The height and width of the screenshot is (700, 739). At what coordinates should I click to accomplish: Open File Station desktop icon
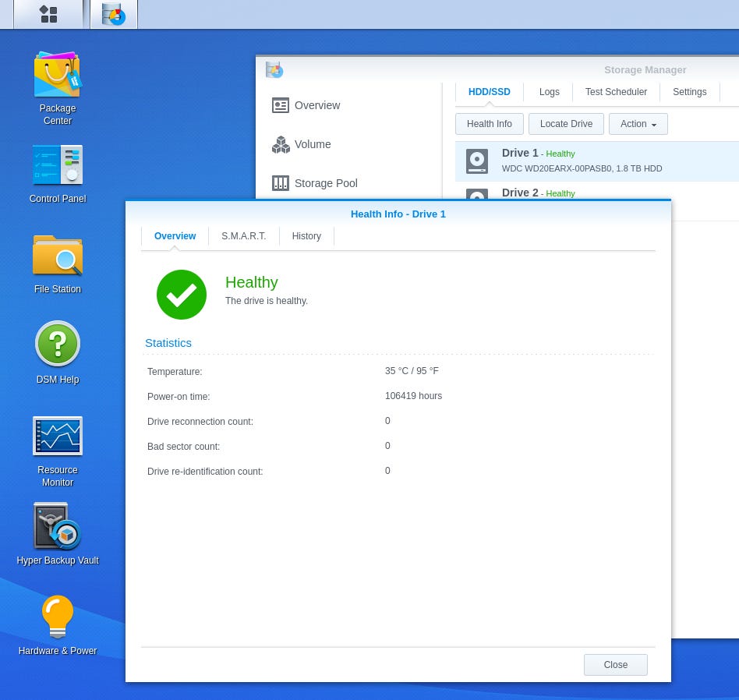tap(58, 264)
